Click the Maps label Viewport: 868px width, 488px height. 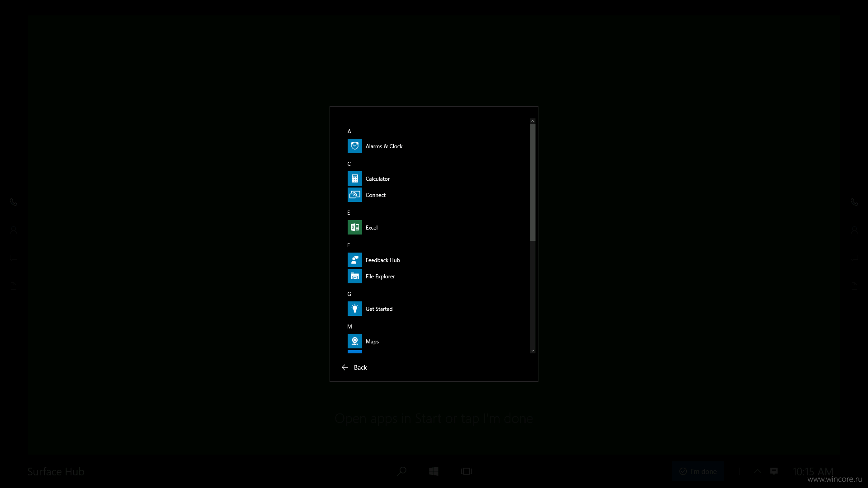(372, 342)
